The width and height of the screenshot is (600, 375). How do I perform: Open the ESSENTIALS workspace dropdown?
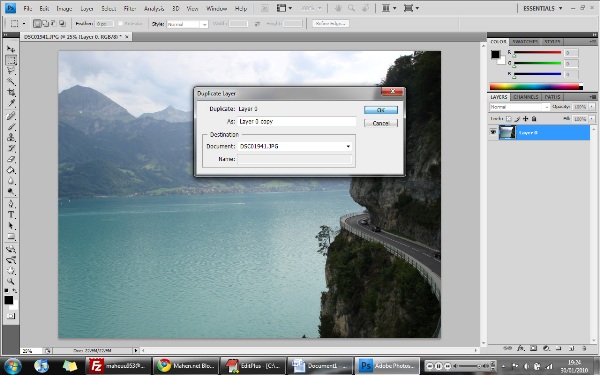coord(543,8)
